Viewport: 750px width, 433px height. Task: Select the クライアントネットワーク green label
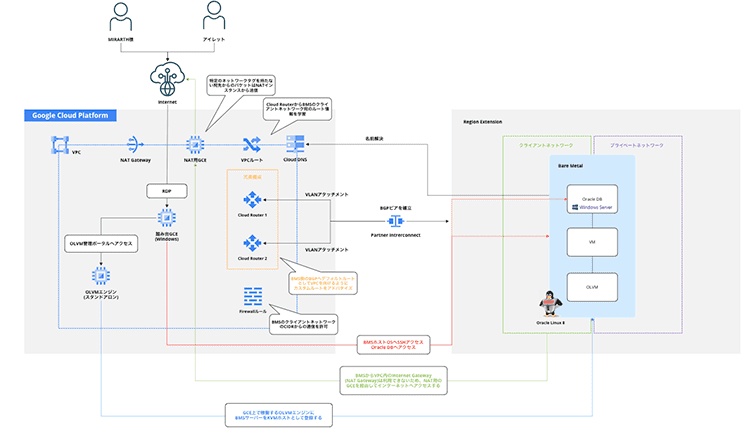click(x=546, y=145)
